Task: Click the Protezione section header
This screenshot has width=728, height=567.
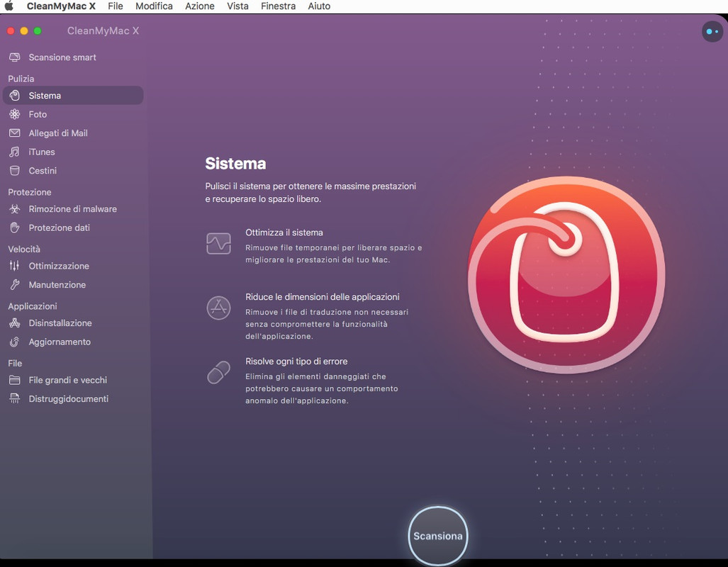Action: pyautogui.click(x=29, y=192)
